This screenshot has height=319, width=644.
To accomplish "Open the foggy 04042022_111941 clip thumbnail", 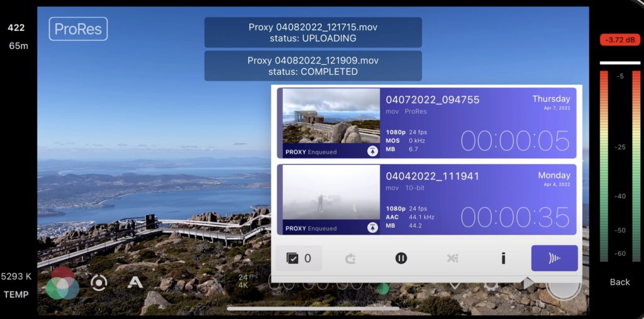I will pyautogui.click(x=331, y=194).
